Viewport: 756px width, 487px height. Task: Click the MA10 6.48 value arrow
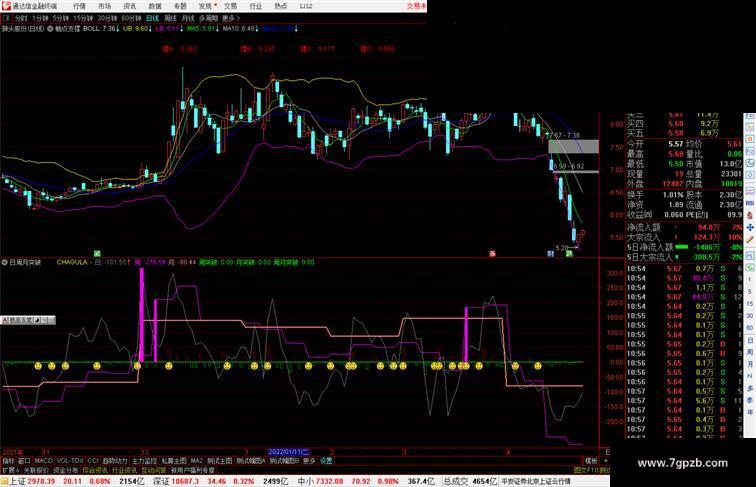256,29
